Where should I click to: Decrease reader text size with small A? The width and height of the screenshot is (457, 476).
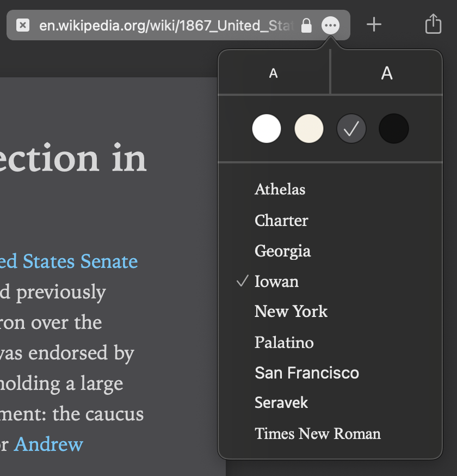pos(274,73)
